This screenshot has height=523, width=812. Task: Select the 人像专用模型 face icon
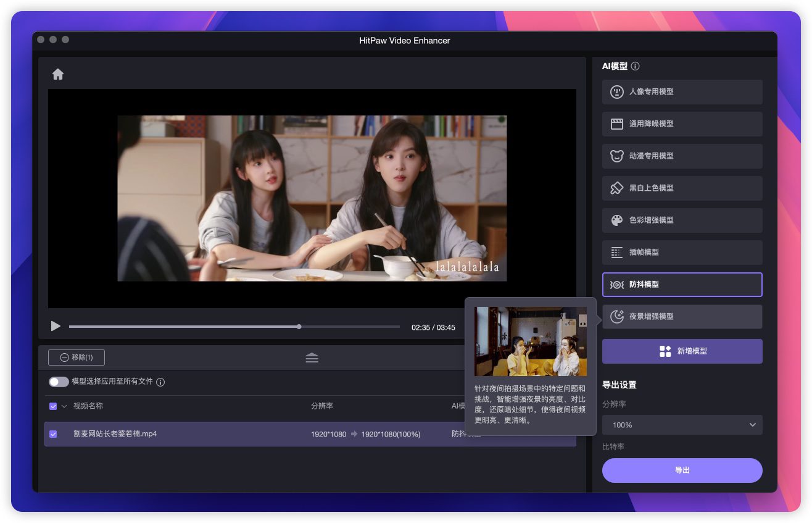616,92
